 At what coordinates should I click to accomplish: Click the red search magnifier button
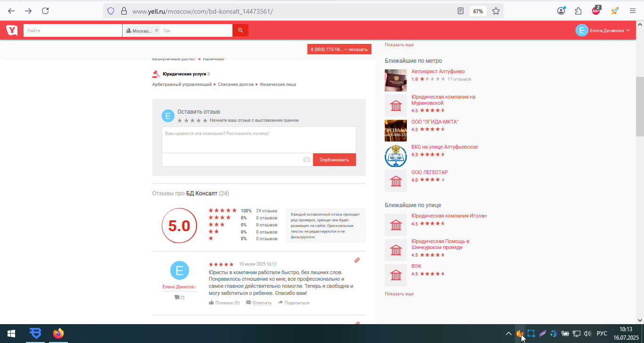pyautogui.click(x=240, y=30)
